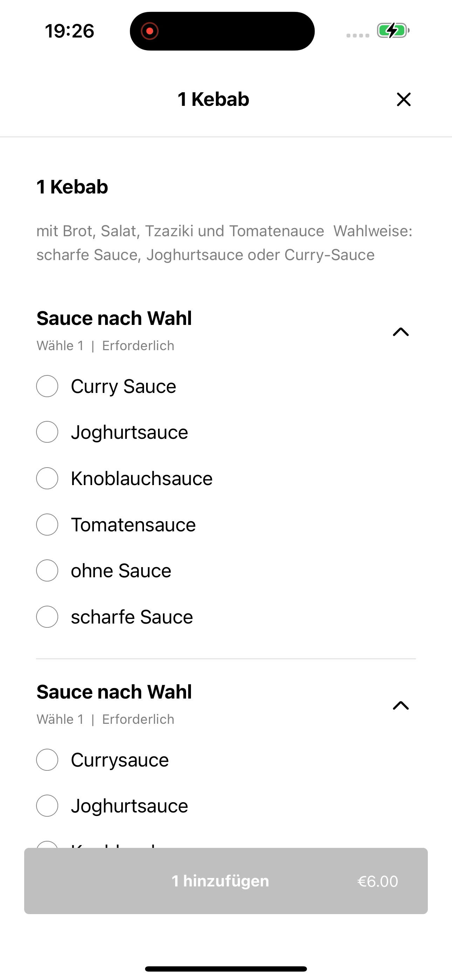Tap the signal strength dots icon
This screenshot has height=980, width=452.
[358, 35]
